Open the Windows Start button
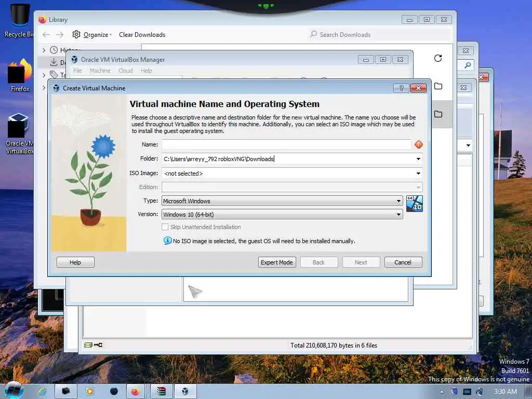 point(13,391)
